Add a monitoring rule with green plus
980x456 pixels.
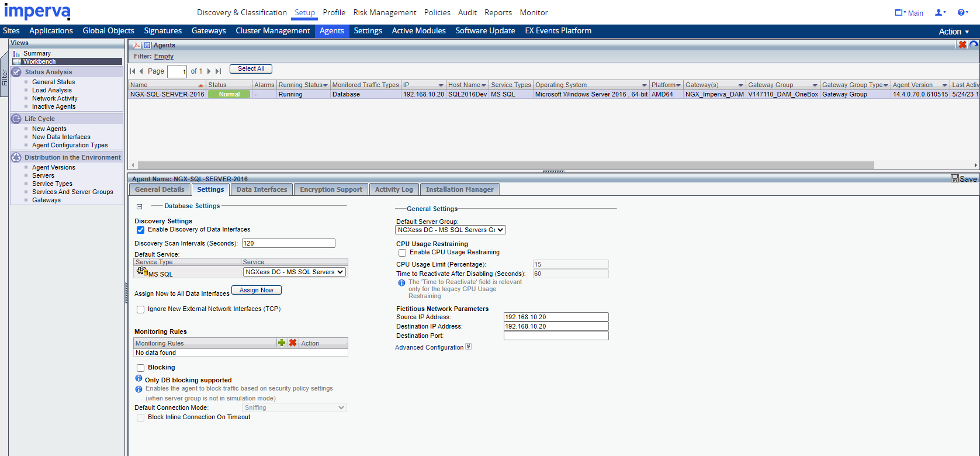point(282,343)
